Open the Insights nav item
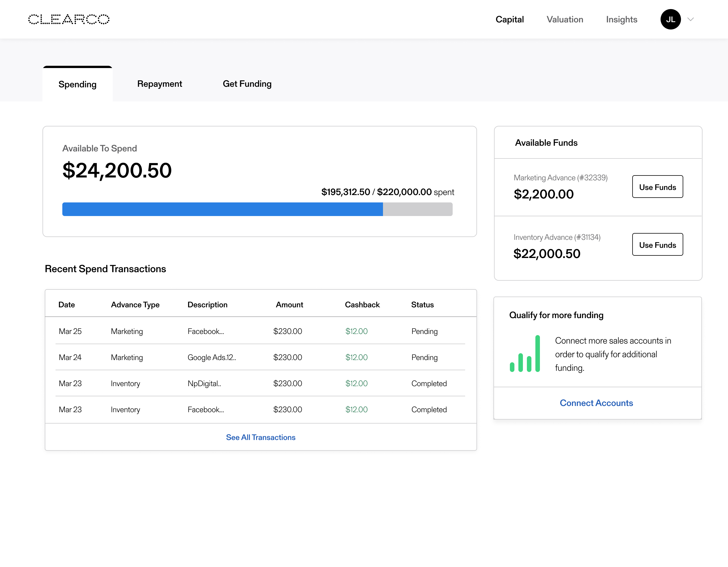The width and height of the screenshot is (728, 567). click(x=621, y=19)
